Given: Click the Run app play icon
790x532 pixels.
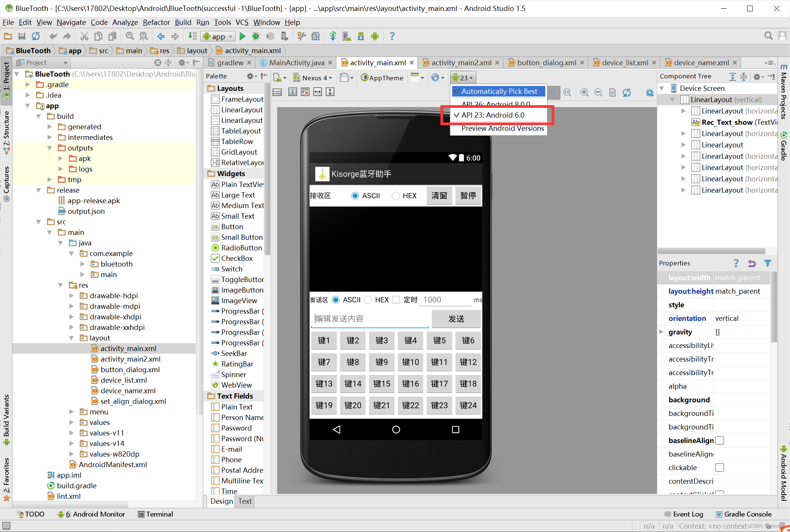Looking at the screenshot, I should [242, 36].
